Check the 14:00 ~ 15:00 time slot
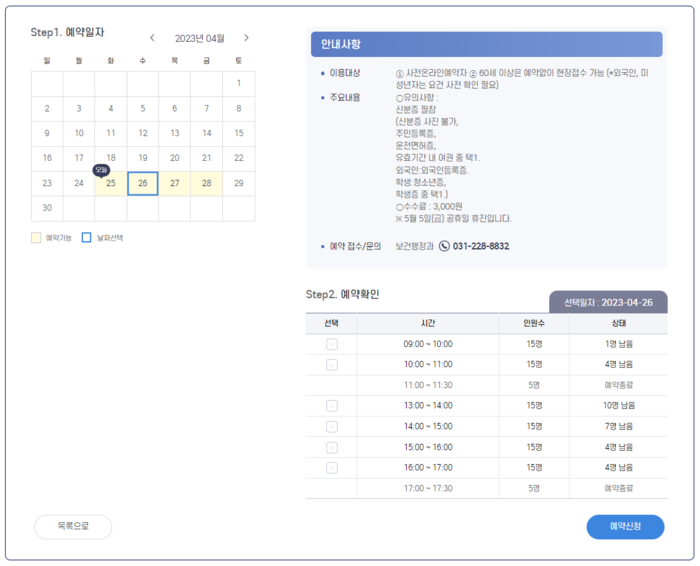Image resolution: width=700 pixels, height=566 pixels. point(332,427)
